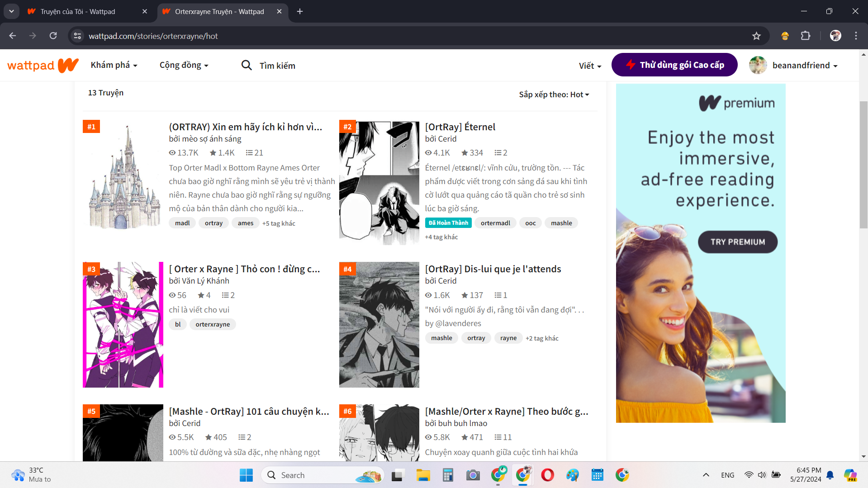Viewport: 868px width, 488px height.
Task: Open the Chrome extensions puzzle icon
Action: click(x=806, y=36)
